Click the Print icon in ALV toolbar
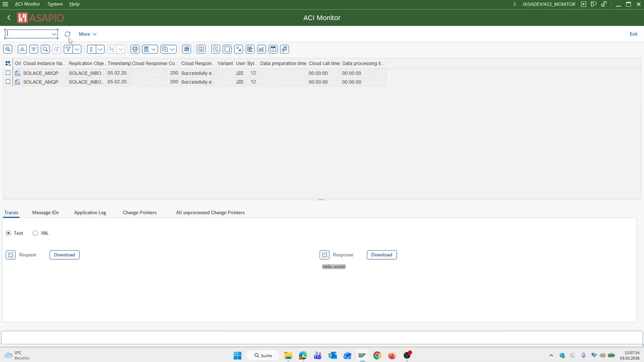The image size is (644, 362). (x=135, y=49)
